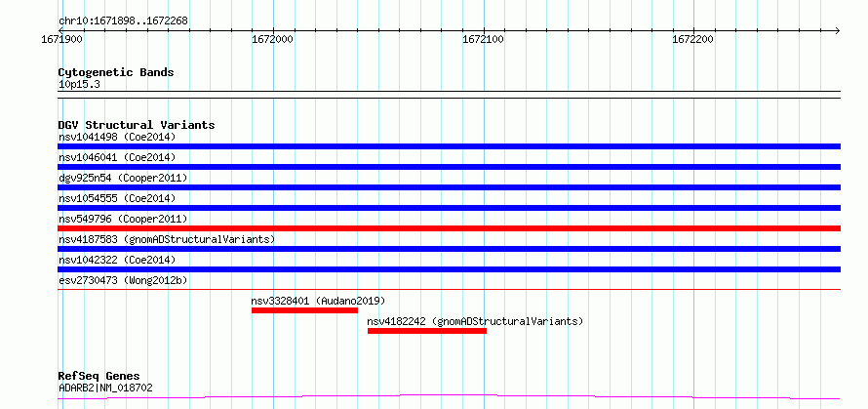This screenshot has height=409, width=868.
Task: Click the 1672200 ruler coordinate
Action: (x=692, y=40)
